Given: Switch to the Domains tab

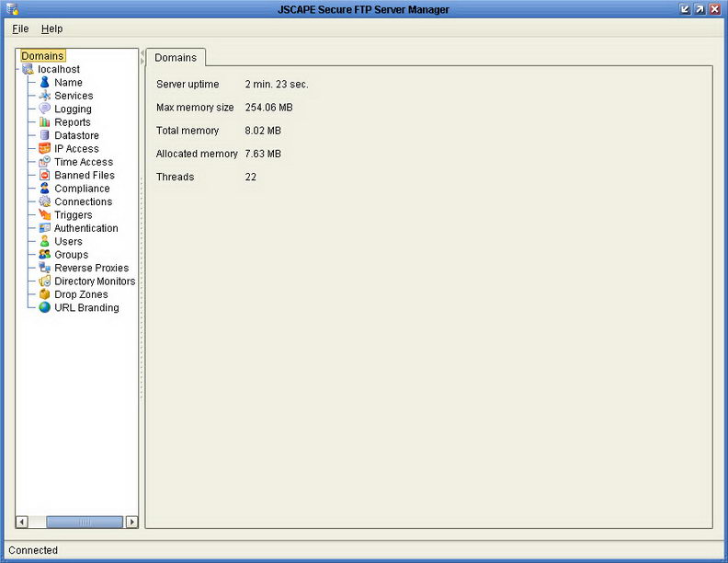Looking at the screenshot, I should coord(176,57).
